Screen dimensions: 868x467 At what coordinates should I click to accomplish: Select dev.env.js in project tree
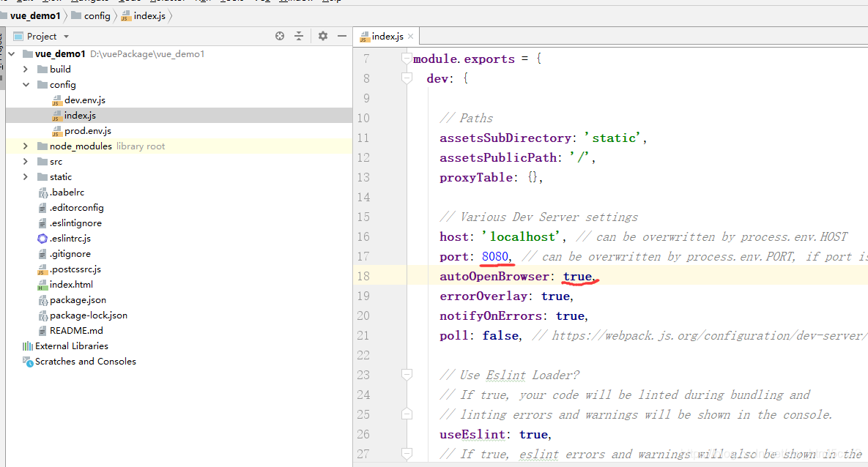[85, 100]
